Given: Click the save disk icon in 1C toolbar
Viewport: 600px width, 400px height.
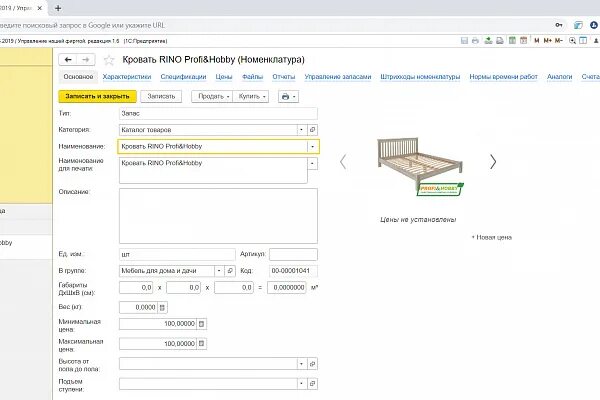Looking at the screenshot, I should (464, 41).
